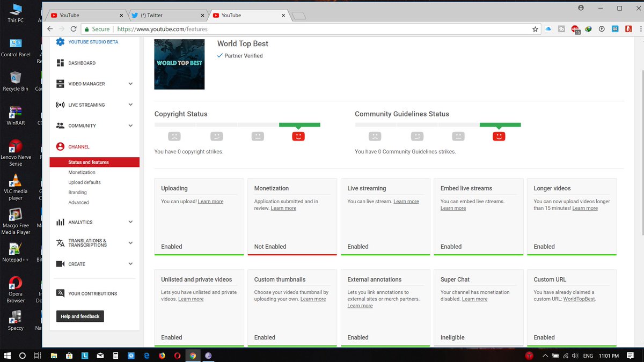Click the Translations & Transcriptions icon

tap(60, 243)
